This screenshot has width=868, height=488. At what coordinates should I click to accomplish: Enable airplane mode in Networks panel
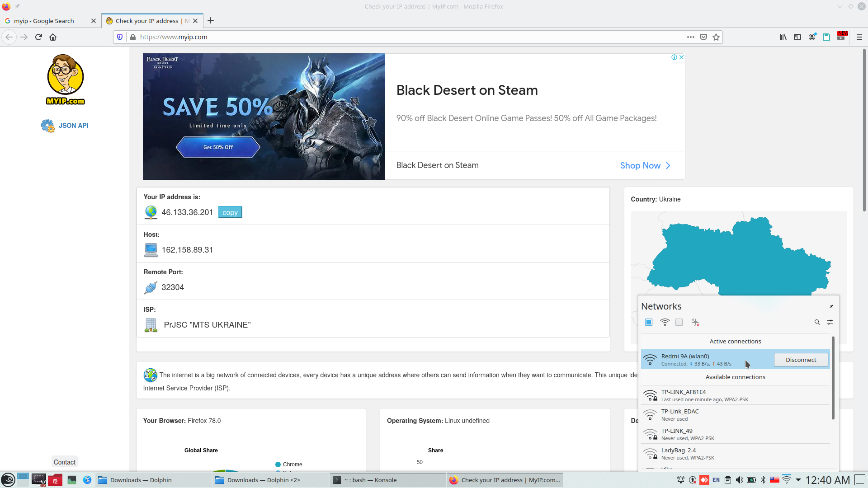point(695,322)
